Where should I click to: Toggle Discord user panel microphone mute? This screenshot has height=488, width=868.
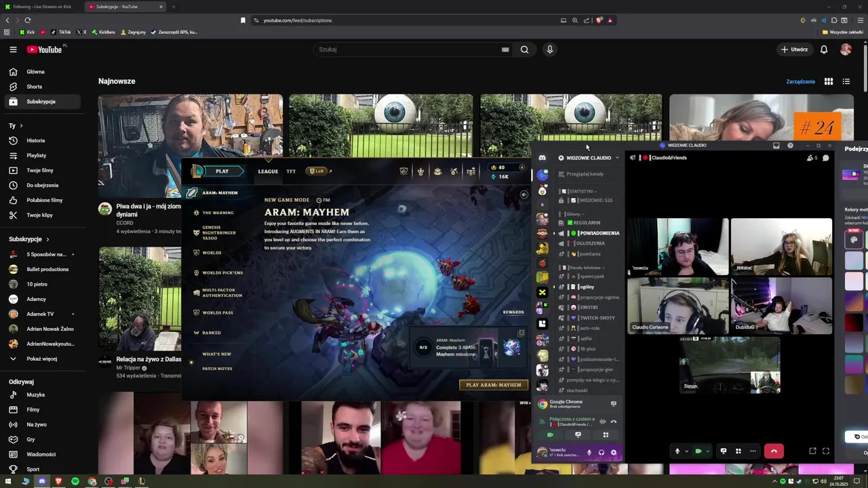click(589, 453)
